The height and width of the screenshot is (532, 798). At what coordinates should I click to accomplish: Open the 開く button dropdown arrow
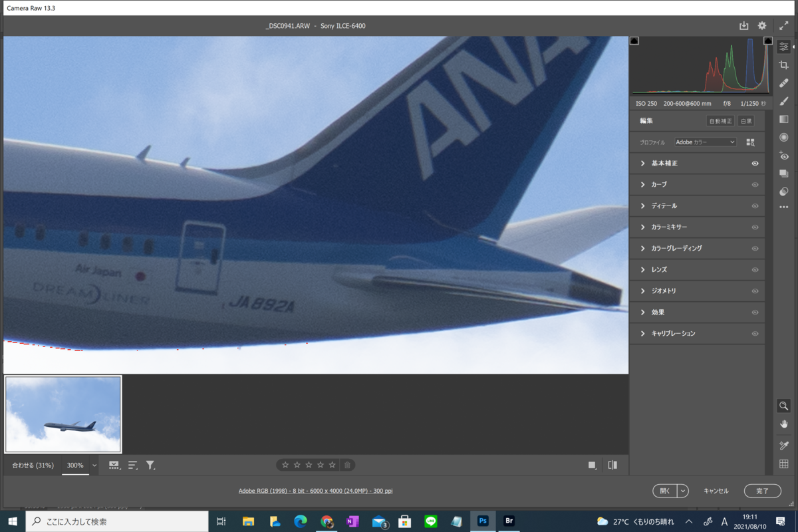point(683,491)
